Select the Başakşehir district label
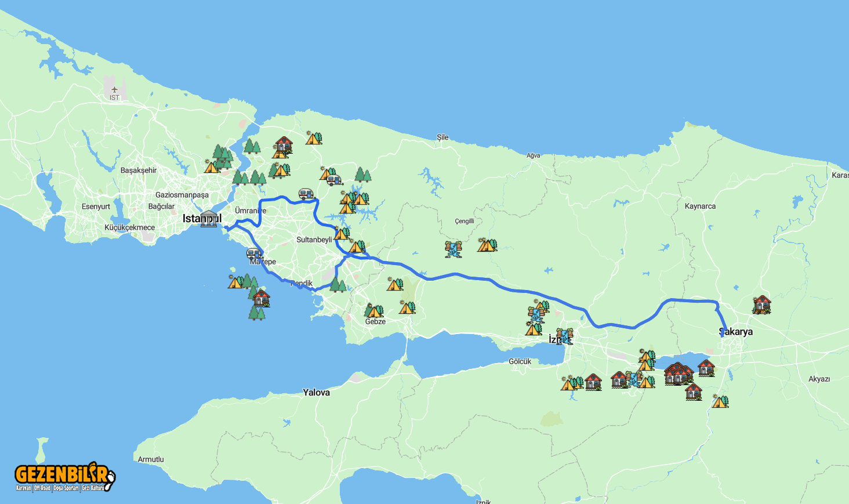Screen dimensions: 849x504 (x=139, y=171)
